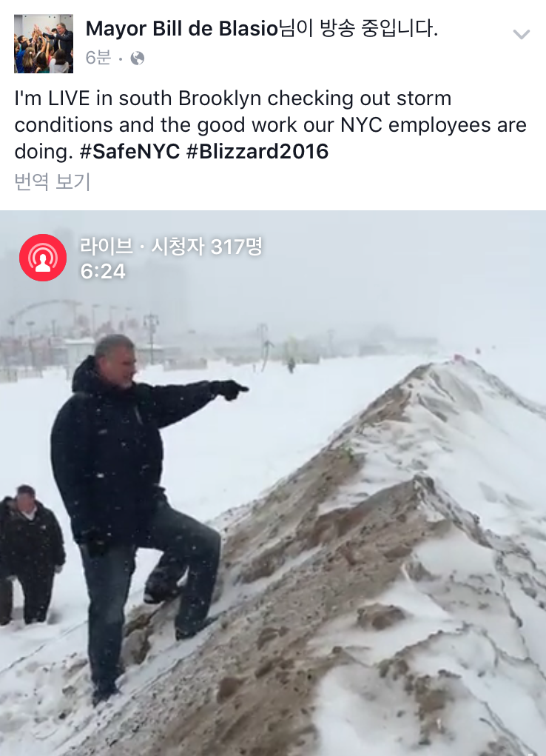
Task: Click the 6분 post timestamp
Action: (98, 58)
